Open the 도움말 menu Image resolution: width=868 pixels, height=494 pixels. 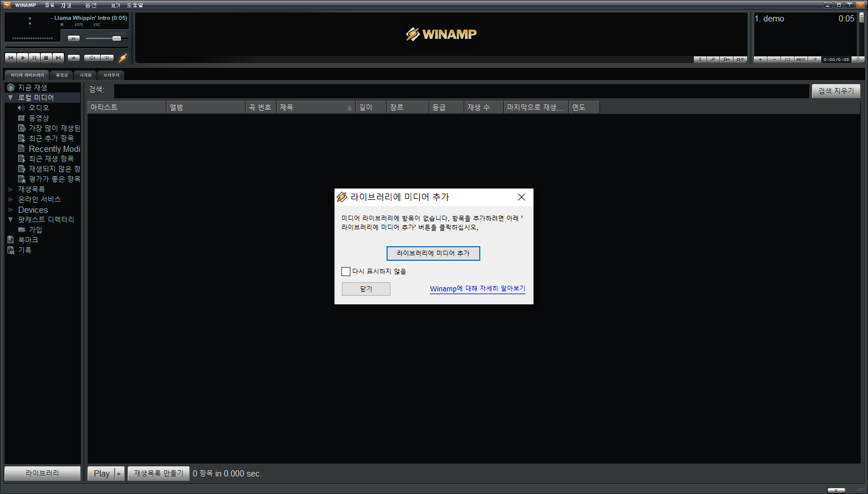click(x=135, y=5)
